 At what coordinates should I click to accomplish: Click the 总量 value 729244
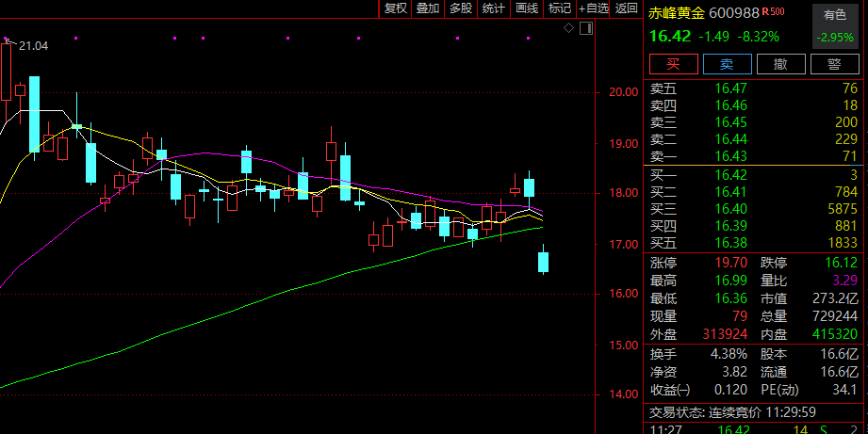tap(835, 316)
